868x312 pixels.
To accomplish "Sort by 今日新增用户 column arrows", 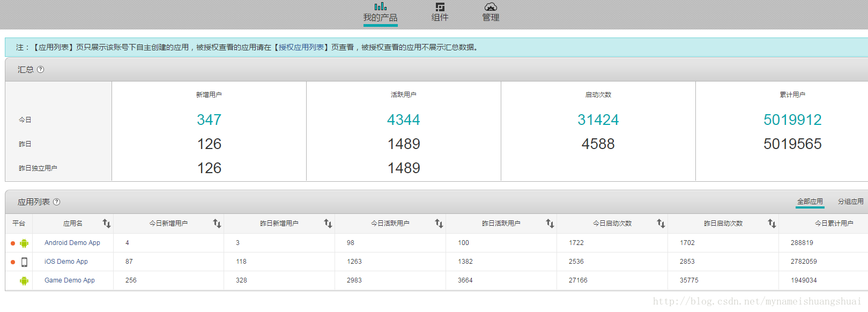I will 217,224.
